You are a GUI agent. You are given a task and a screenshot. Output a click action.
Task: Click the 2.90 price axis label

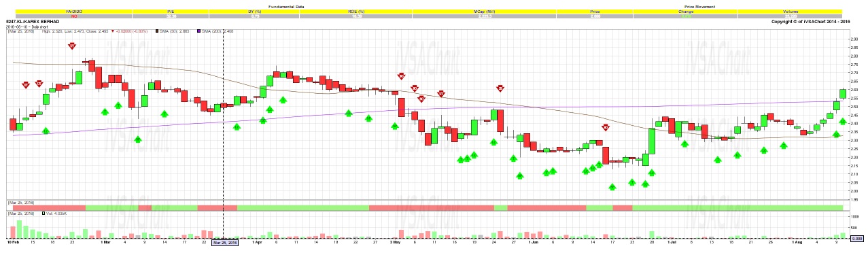coord(854,40)
